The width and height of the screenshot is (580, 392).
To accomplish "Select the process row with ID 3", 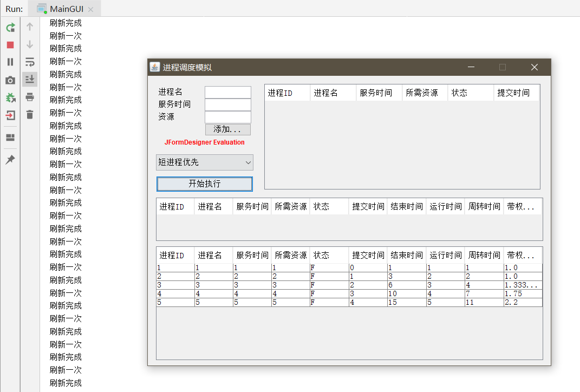I will click(x=349, y=285).
